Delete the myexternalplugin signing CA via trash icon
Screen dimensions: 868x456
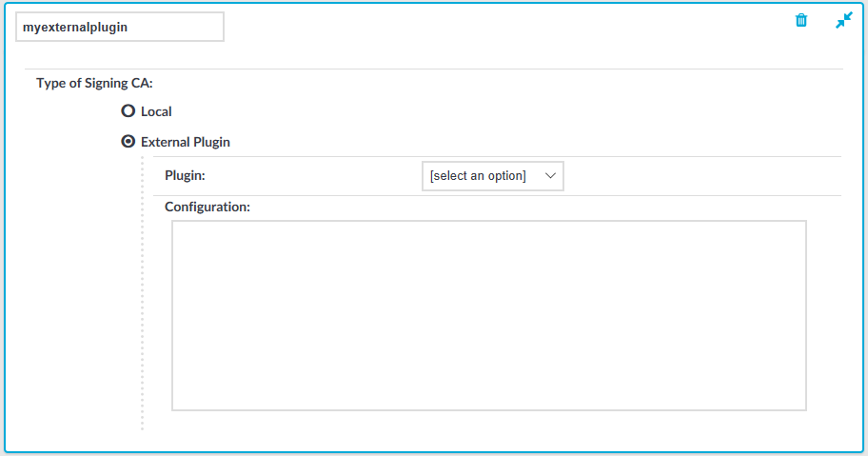[x=801, y=21]
